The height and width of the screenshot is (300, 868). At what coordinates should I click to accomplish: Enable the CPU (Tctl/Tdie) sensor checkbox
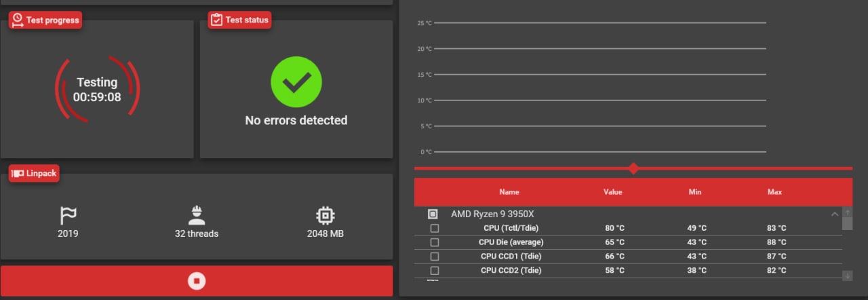click(x=435, y=228)
